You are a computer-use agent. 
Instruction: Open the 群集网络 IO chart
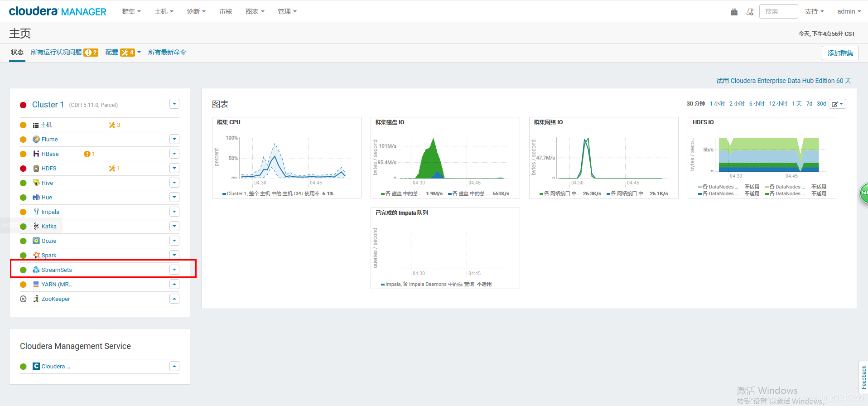pos(604,158)
